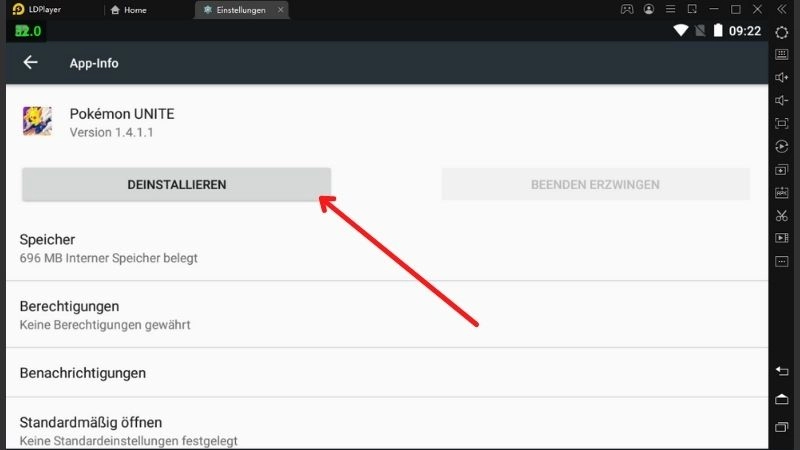The width and height of the screenshot is (800, 450).
Task: Click the battery status icon
Action: click(x=718, y=31)
